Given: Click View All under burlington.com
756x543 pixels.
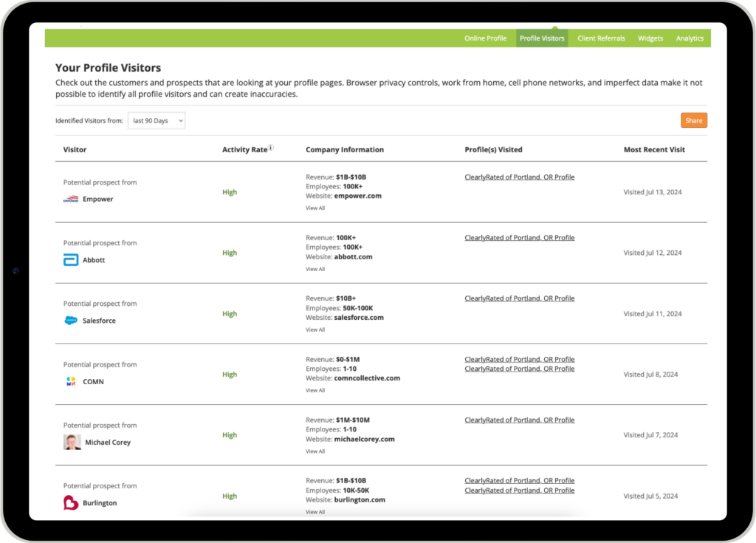Looking at the screenshot, I should [x=315, y=512].
